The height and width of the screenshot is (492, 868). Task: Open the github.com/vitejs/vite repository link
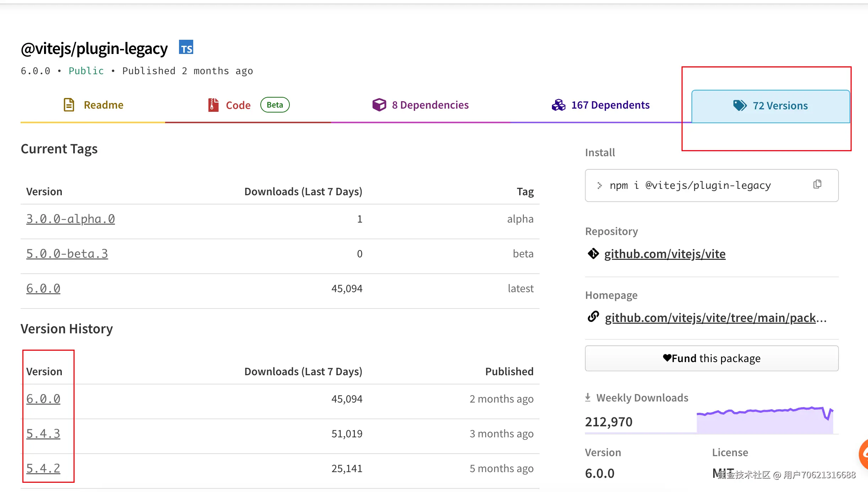tap(664, 254)
